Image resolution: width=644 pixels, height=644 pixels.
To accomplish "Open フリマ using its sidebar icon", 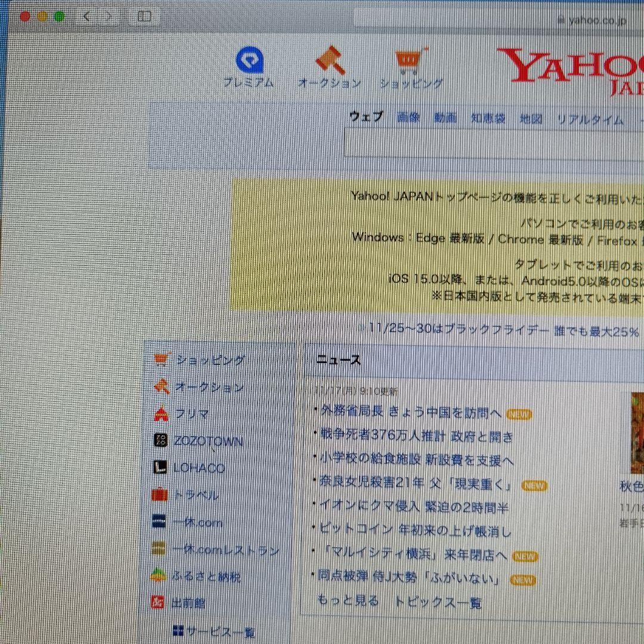I will (x=161, y=414).
